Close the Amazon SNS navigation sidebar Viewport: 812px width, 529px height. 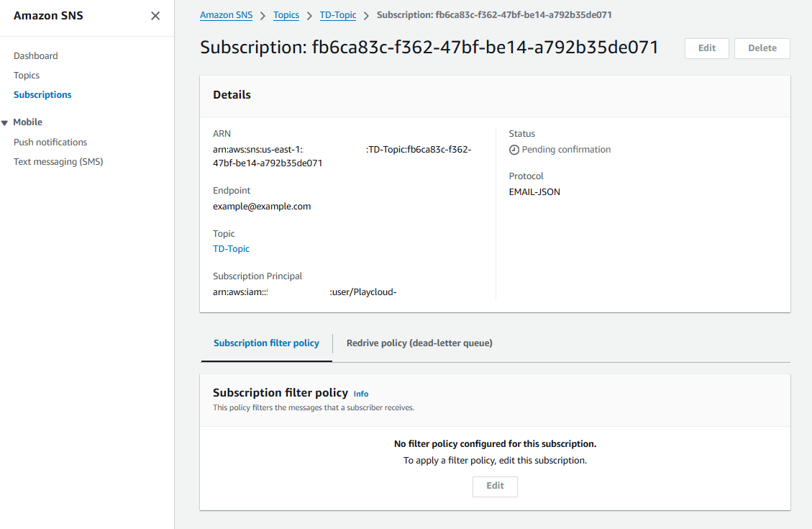[x=155, y=15]
